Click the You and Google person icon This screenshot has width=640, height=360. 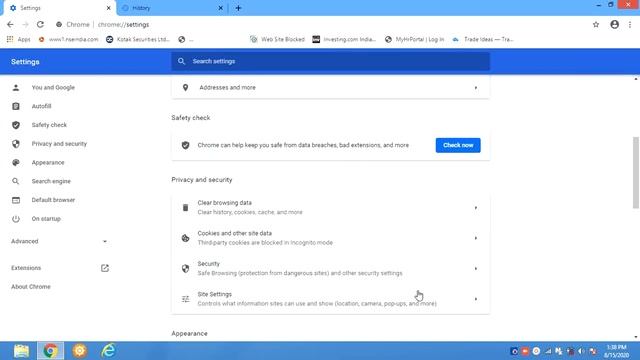point(16,87)
